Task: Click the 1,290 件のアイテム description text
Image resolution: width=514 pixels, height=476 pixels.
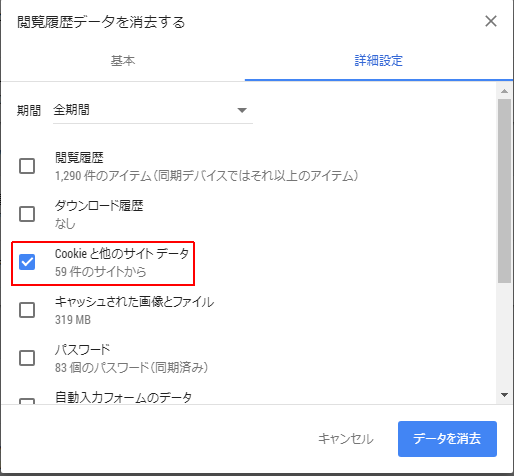Action: 206,175
